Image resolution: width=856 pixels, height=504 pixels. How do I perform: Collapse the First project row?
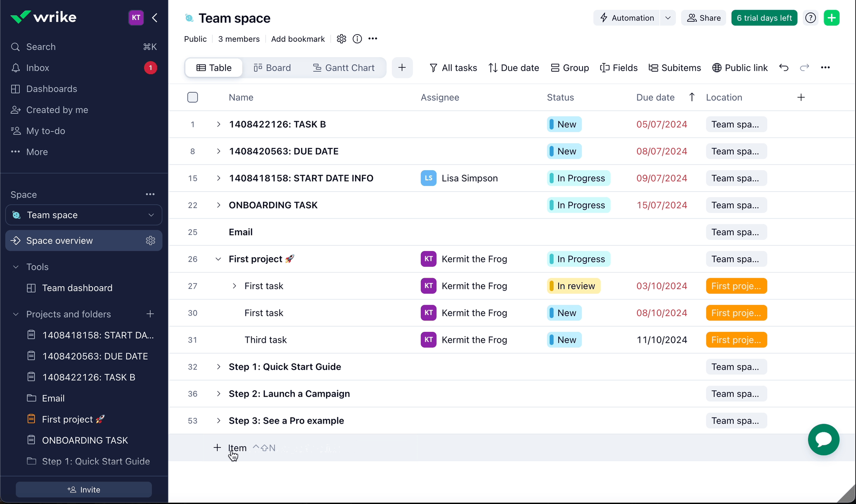(218, 259)
